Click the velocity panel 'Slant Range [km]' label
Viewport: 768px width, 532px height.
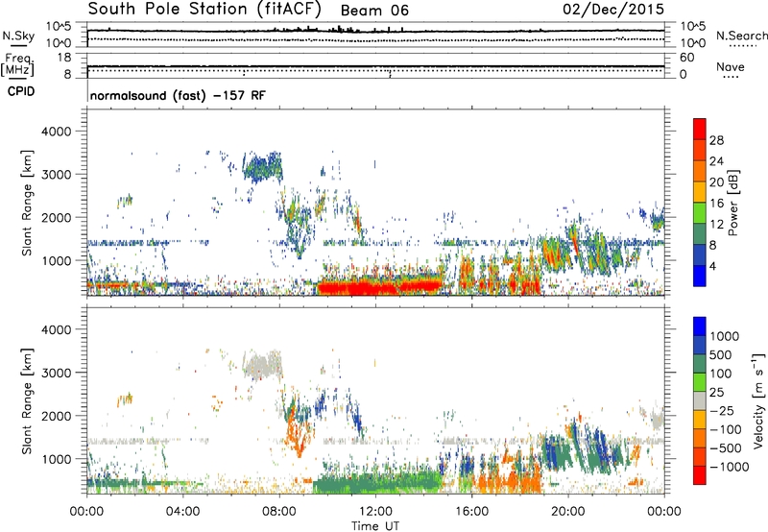[x=27, y=400]
